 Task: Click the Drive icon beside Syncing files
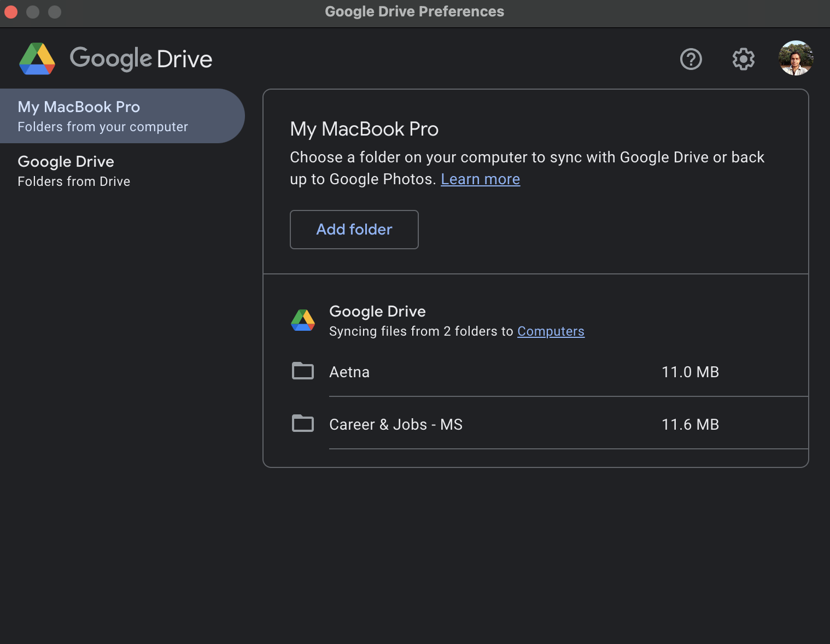303,320
